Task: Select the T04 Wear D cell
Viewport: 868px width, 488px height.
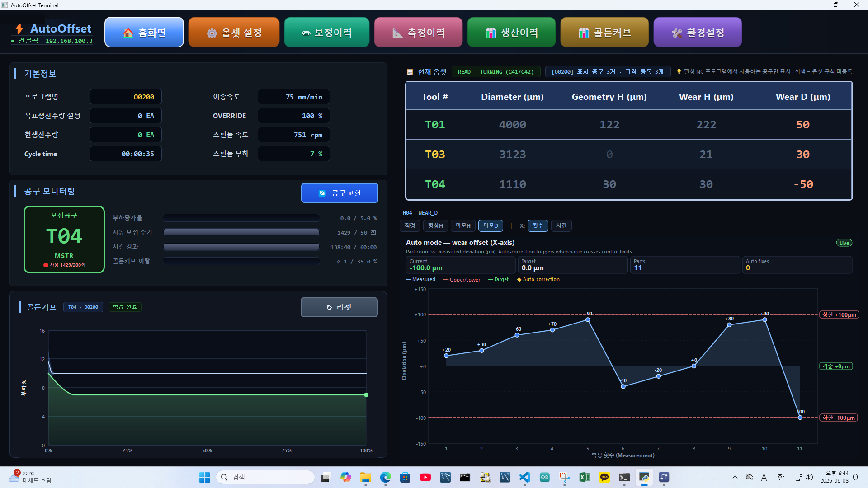Action: point(803,184)
